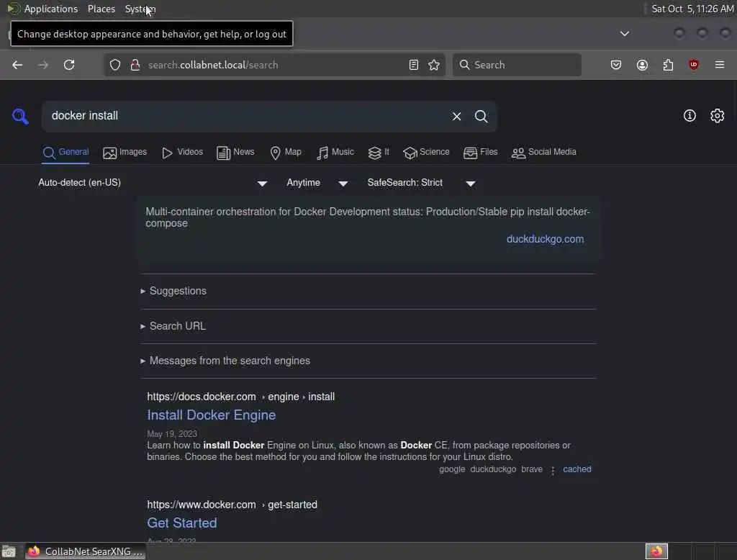The width and height of the screenshot is (737, 560).
Task: Click the www.docker.com get-started URL
Action: pos(232,505)
